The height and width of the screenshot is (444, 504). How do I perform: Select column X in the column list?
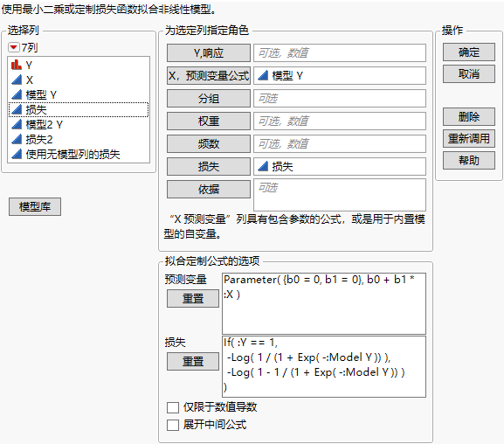tap(79, 80)
